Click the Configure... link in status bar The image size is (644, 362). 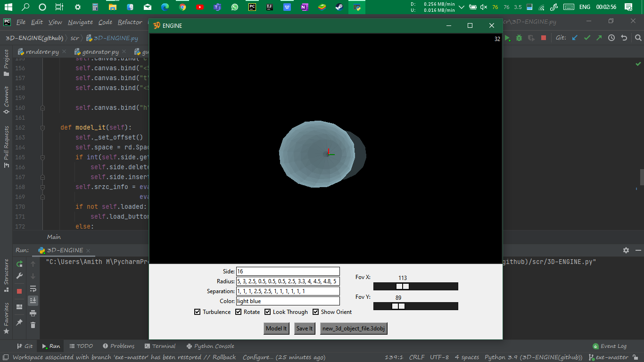click(258, 357)
